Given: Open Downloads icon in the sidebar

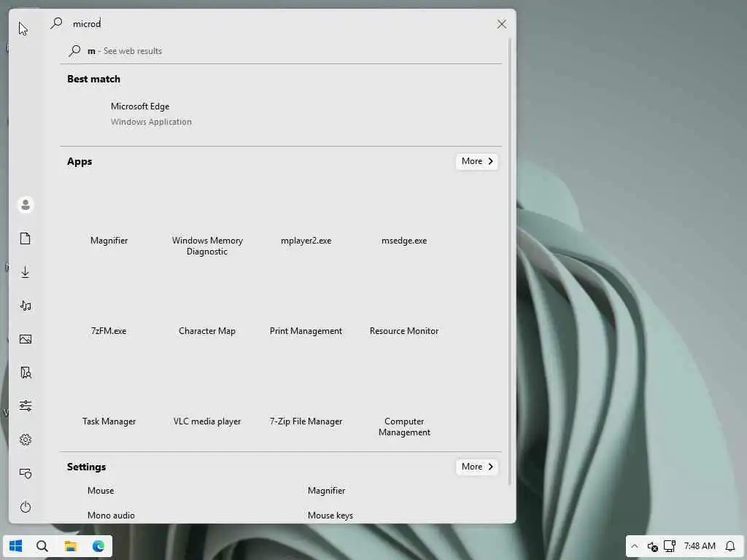Looking at the screenshot, I should [26, 272].
